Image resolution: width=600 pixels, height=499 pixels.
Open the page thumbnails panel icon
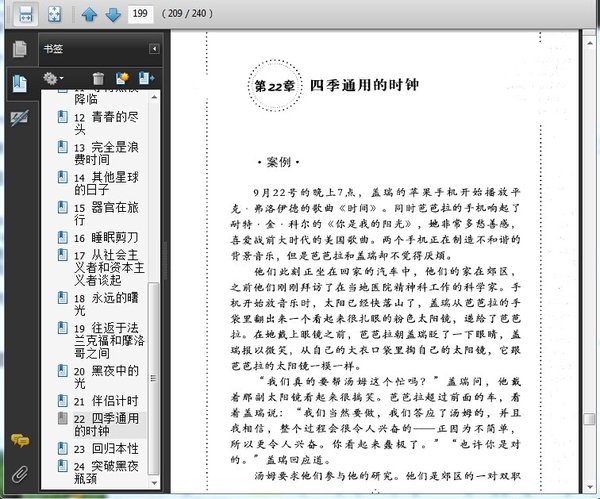tap(20, 49)
